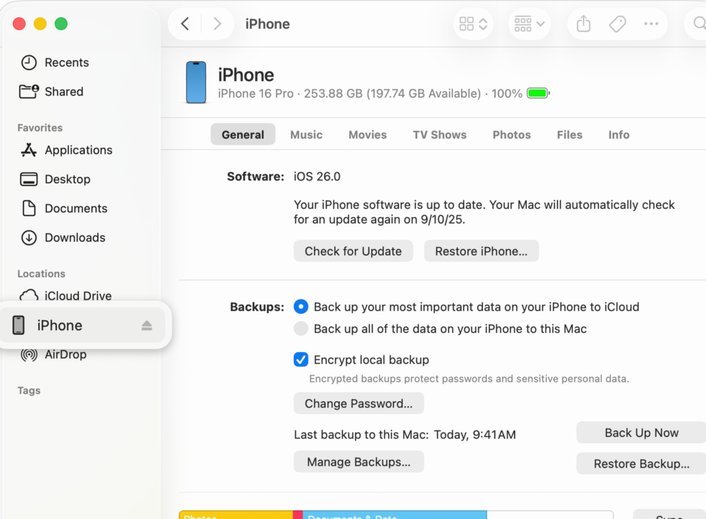The image size is (706, 519).
Task: Click the AirDrop sidebar icon
Action: (29, 355)
